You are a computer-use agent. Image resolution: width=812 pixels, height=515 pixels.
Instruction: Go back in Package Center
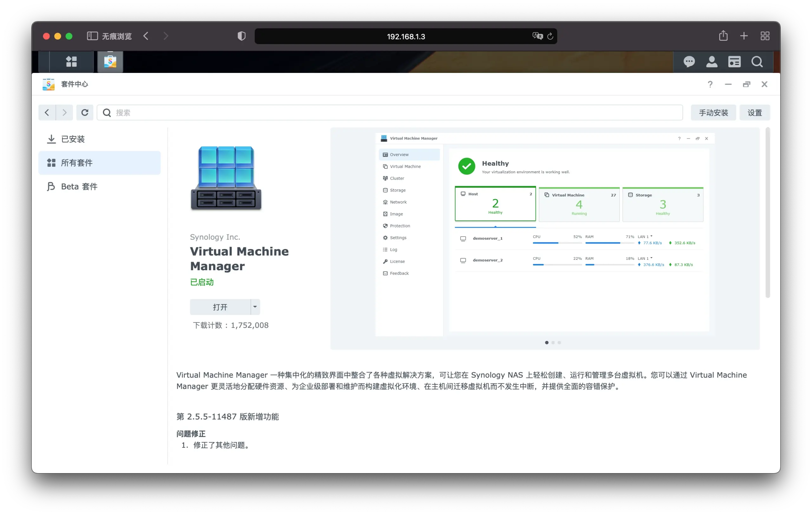click(x=47, y=113)
